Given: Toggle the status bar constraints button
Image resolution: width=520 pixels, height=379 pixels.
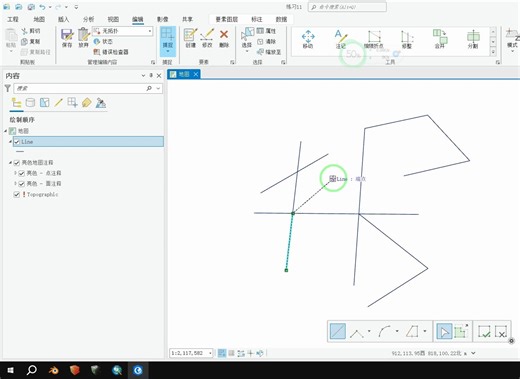Looking at the screenshot, I should [x=241, y=353].
